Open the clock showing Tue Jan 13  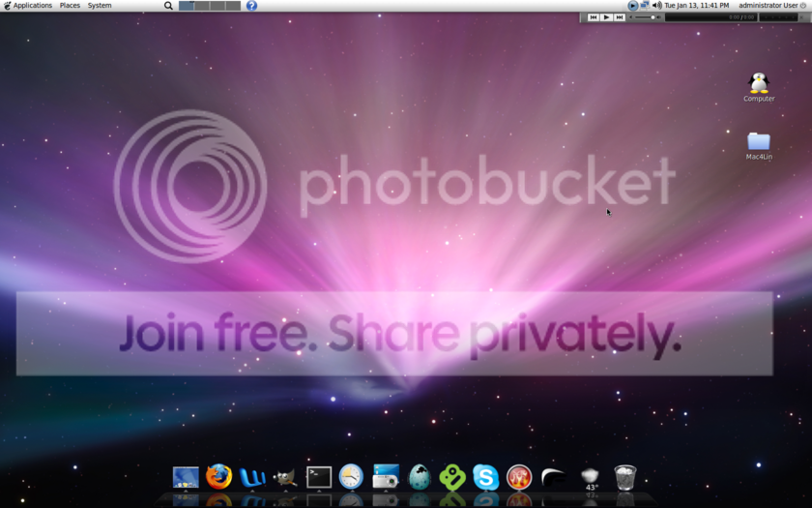[x=697, y=5]
